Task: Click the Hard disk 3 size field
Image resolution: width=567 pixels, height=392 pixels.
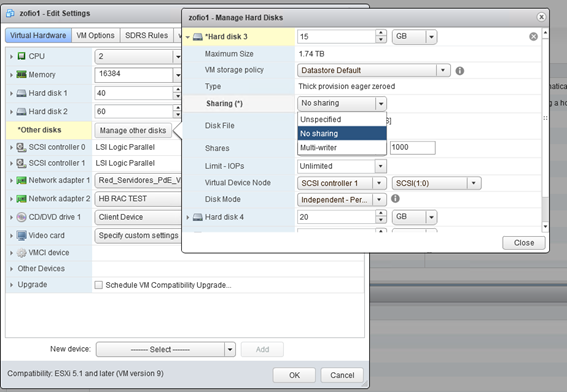Action: 336,37
